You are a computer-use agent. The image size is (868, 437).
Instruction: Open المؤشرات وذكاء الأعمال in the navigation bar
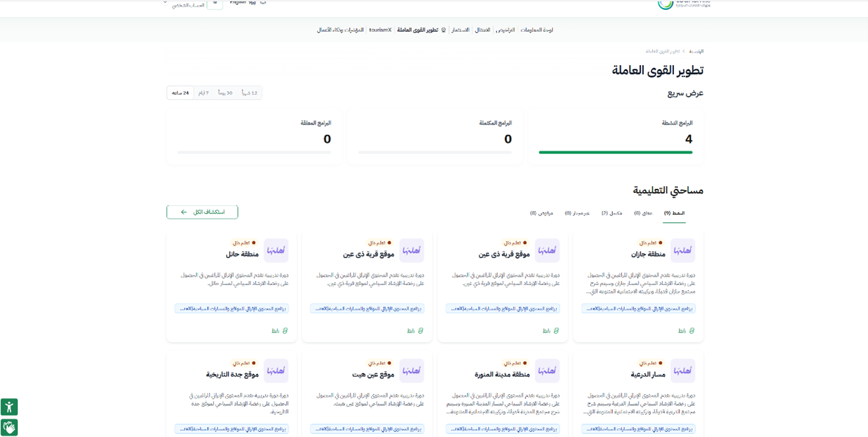(x=341, y=30)
